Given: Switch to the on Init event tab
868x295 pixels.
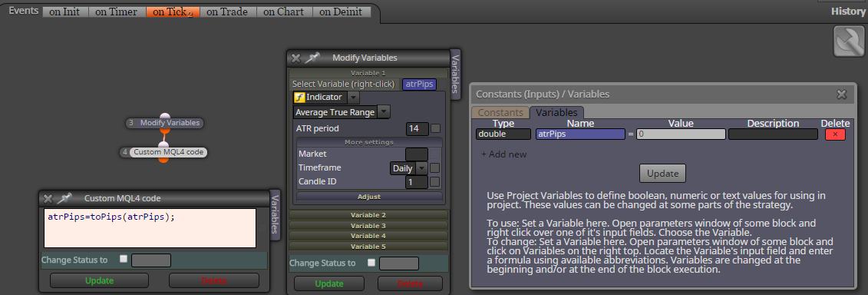Looking at the screenshot, I should 64,12.
